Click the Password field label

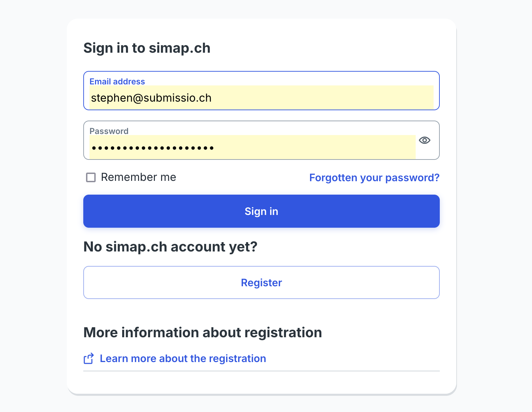(109, 131)
